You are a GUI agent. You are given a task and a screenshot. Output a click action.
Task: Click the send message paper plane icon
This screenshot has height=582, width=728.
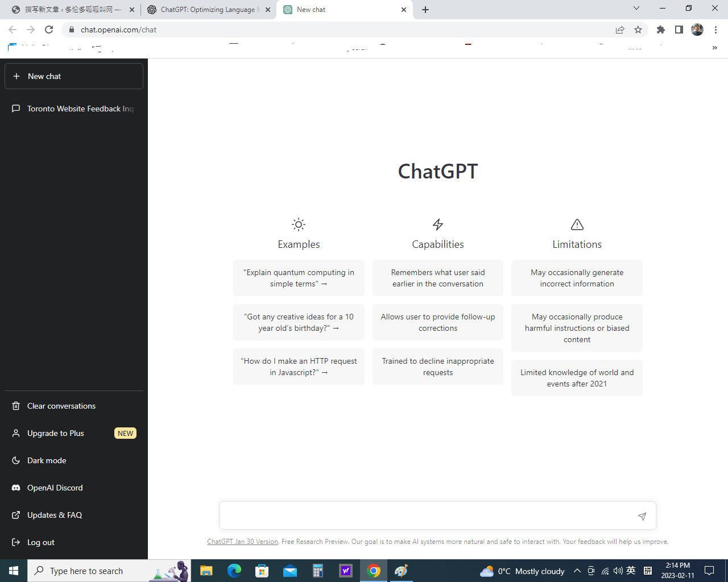pos(642,516)
